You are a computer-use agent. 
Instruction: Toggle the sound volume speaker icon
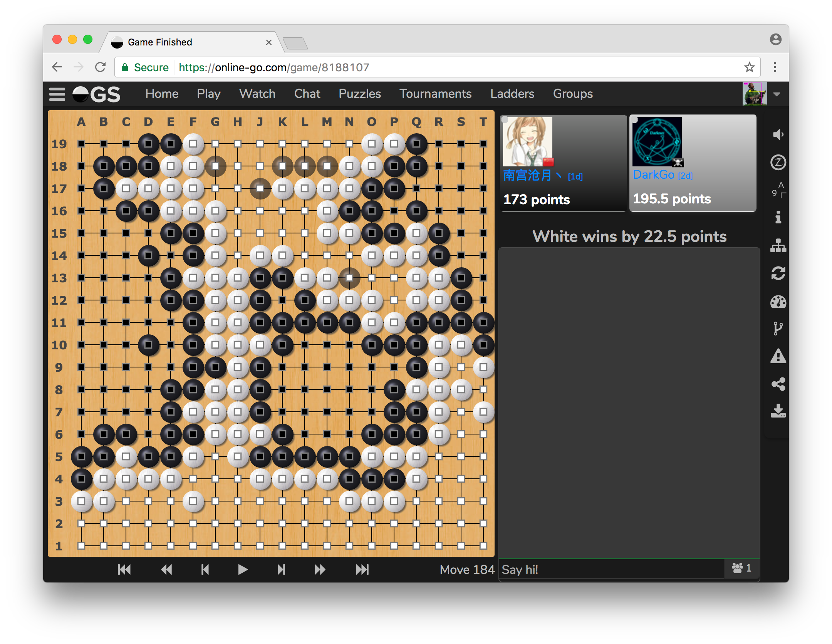pos(778,134)
